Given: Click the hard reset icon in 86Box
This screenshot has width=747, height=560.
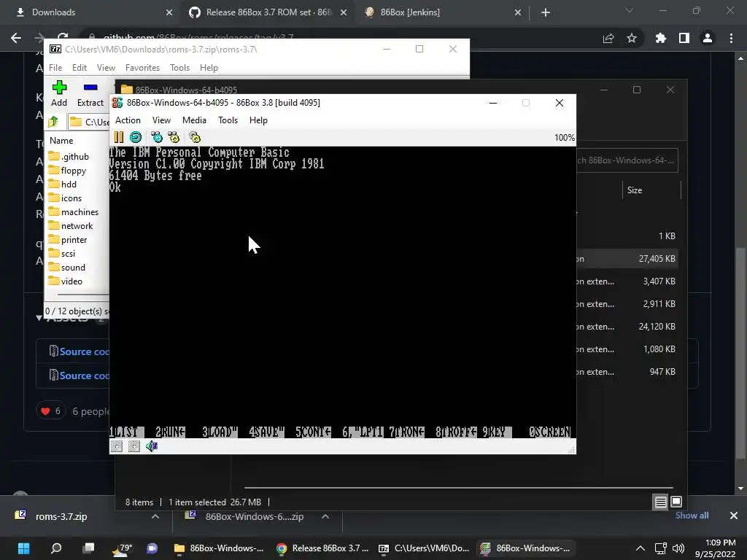Looking at the screenshot, I should (x=136, y=138).
